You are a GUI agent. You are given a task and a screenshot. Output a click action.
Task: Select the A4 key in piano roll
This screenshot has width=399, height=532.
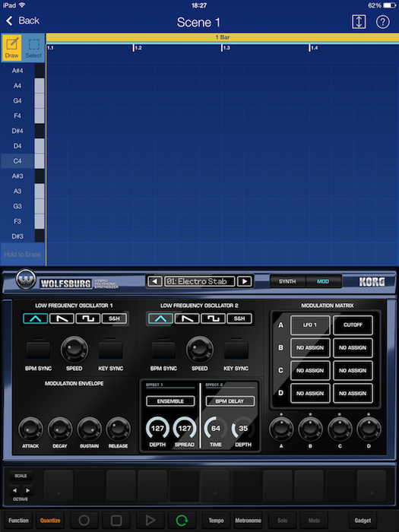(22, 85)
